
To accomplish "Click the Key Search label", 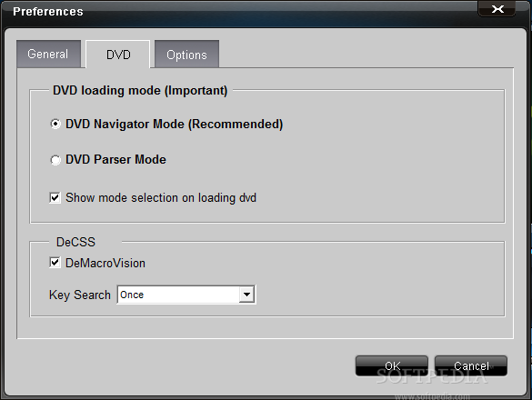I will [80, 295].
